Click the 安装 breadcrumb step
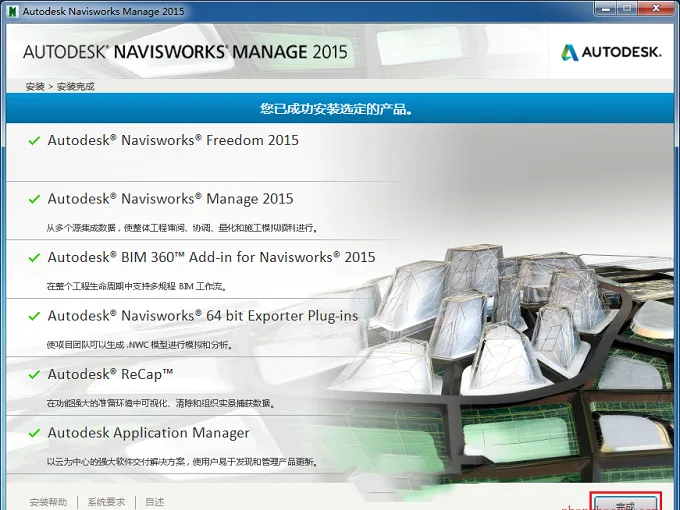 pos(35,87)
